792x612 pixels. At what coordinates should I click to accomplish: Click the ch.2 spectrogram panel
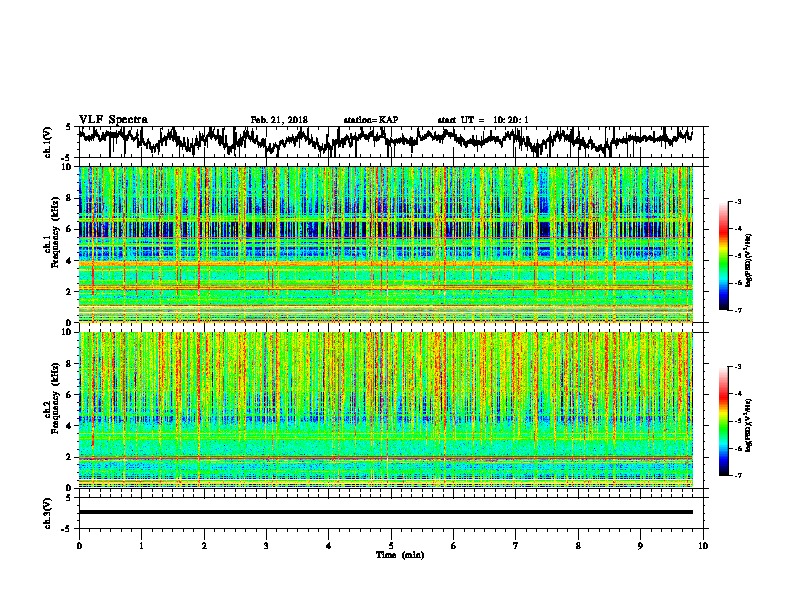tap(386, 410)
